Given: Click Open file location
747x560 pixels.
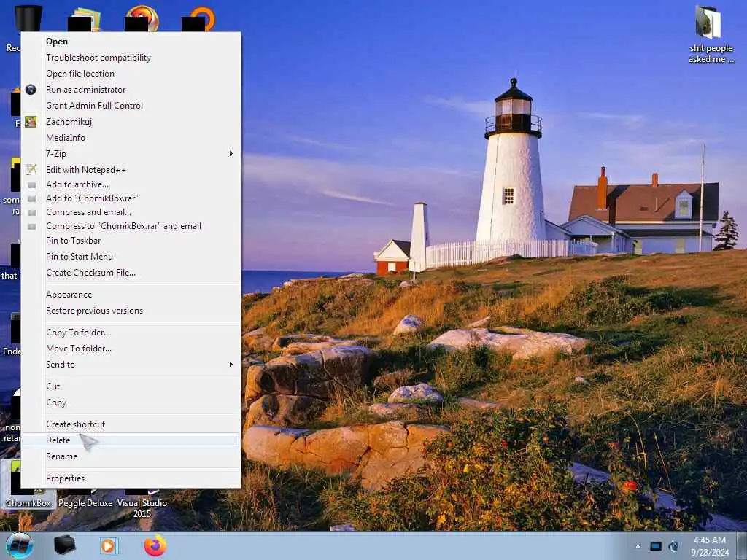Looking at the screenshot, I should [131, 74].
